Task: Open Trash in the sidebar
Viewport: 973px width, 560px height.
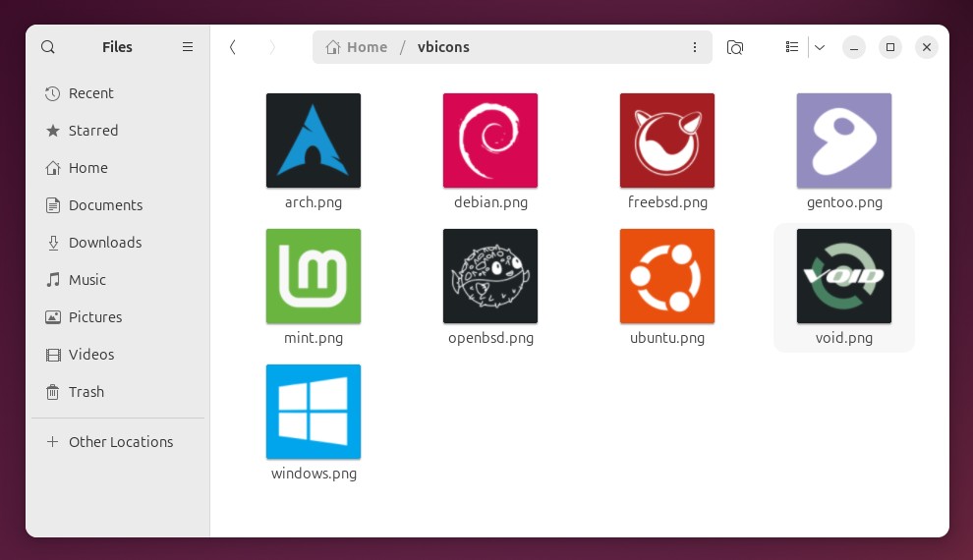Action: point(118,392)
